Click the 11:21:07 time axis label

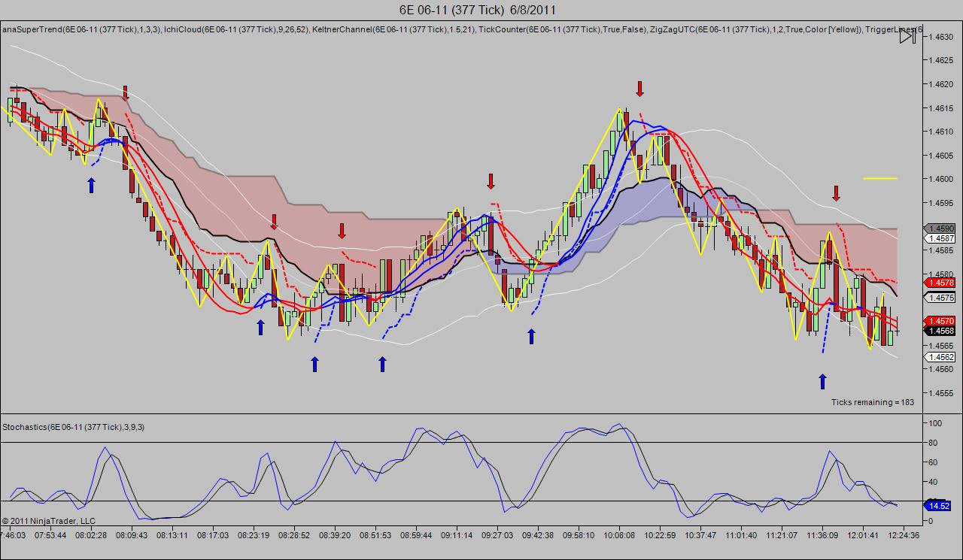click(781, 536)
